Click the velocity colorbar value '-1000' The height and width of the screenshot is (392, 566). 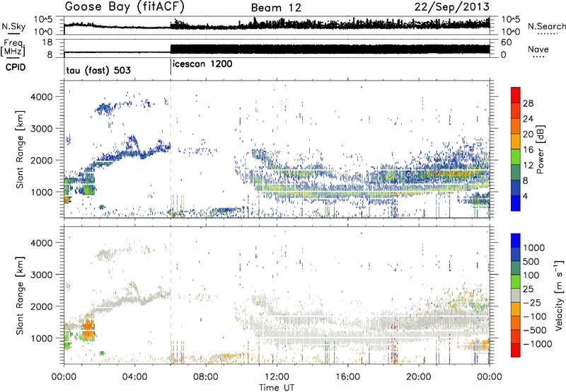coord(537,344)
